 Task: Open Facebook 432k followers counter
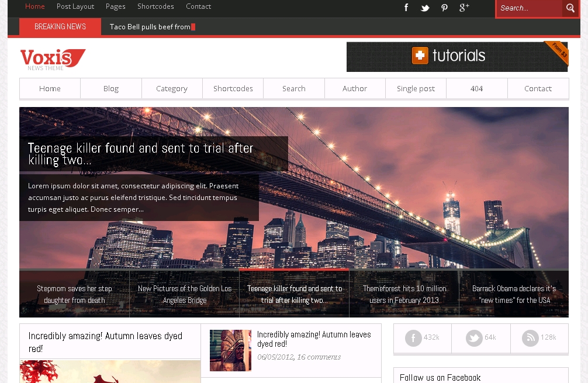pos(423,338)
